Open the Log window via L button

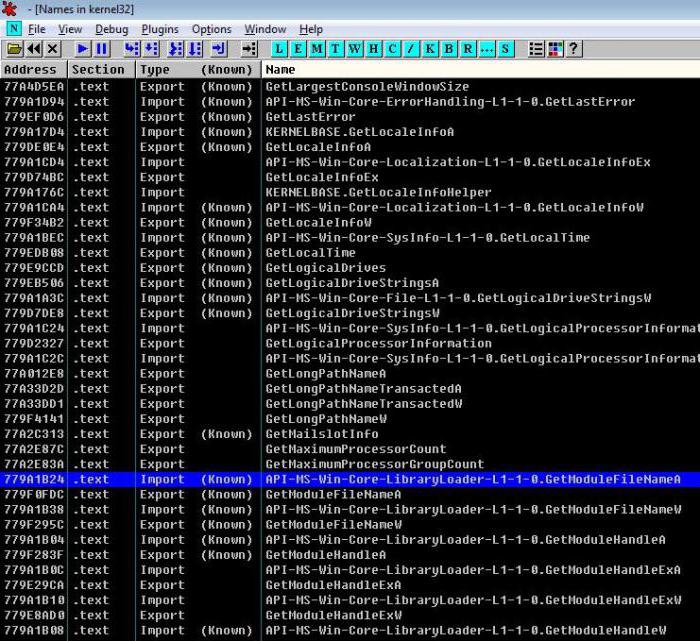[279, 49]
